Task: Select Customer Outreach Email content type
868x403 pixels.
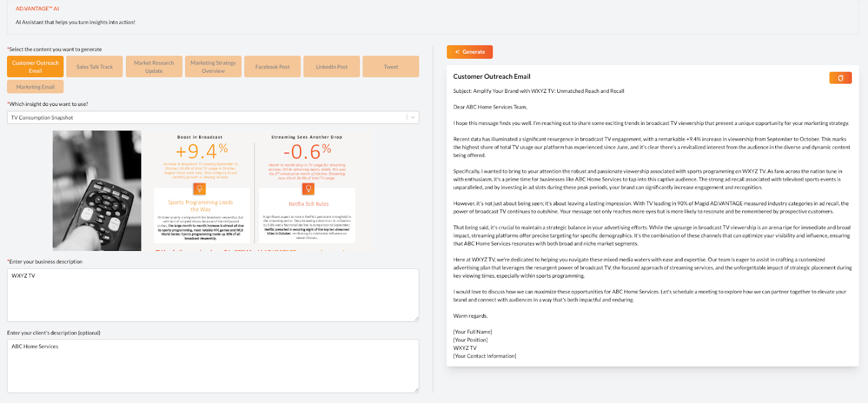Action: [x=35, y=67]
